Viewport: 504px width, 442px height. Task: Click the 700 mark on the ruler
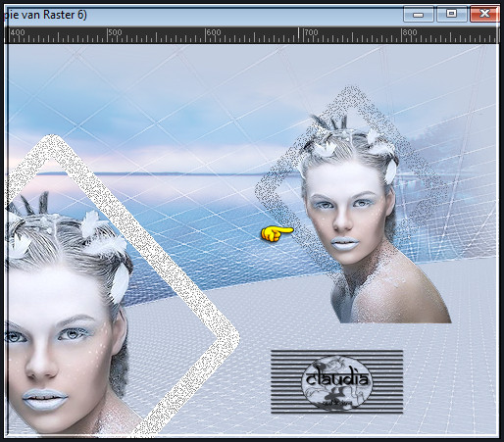(x=311, y=32)
